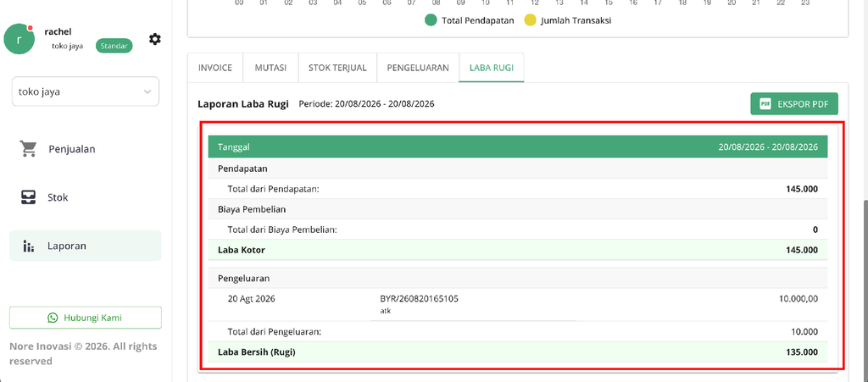The height and width of the screenshot is (382, 868).
Task: Click the Standar plan badge
Action: [x=114, y=46]
